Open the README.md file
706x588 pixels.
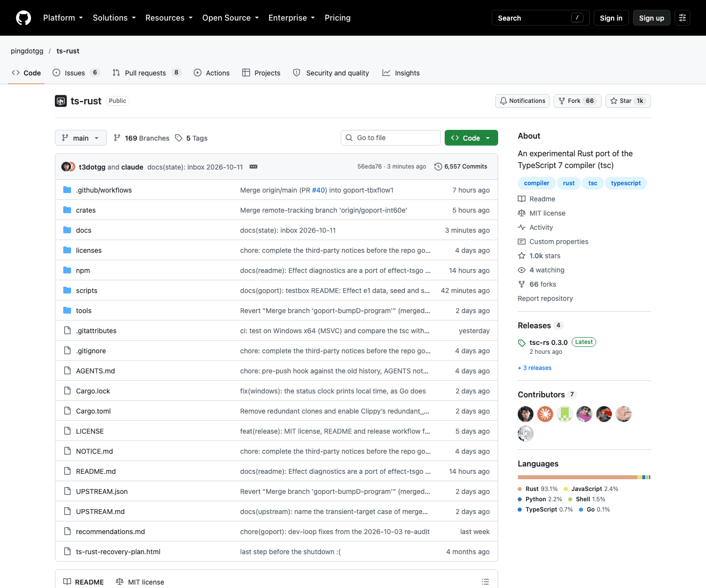point(96,471)
